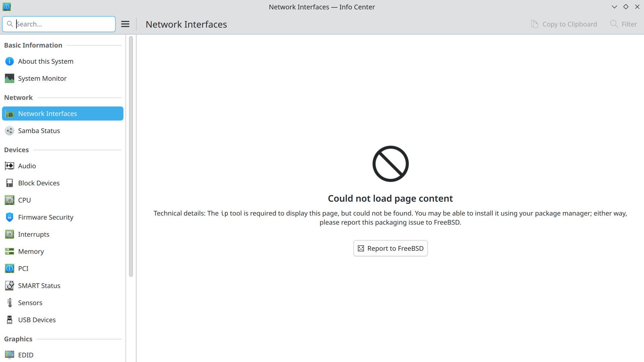This screenshot has width=644, height=362.
Task: Select the Interrupts entry
Action: (x=34, y=234)
